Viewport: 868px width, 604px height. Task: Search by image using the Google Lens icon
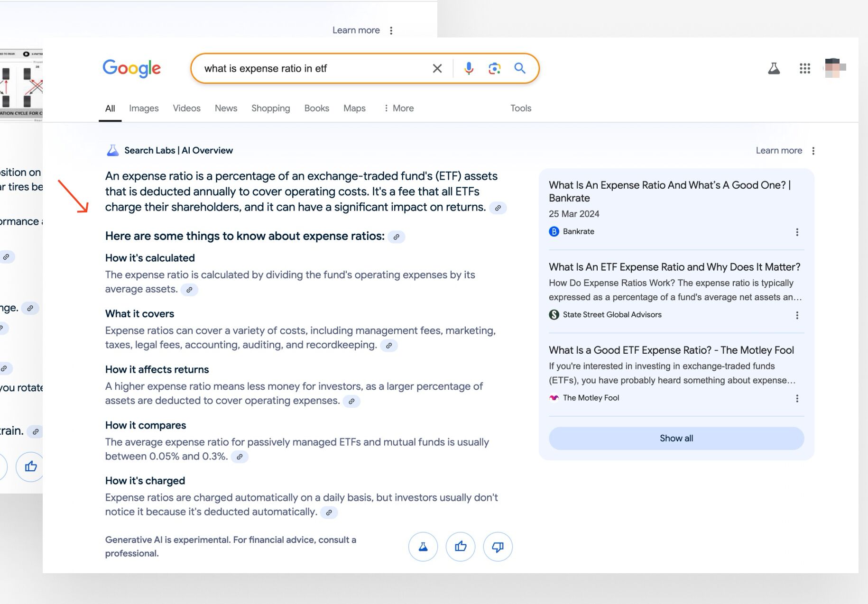494,68
